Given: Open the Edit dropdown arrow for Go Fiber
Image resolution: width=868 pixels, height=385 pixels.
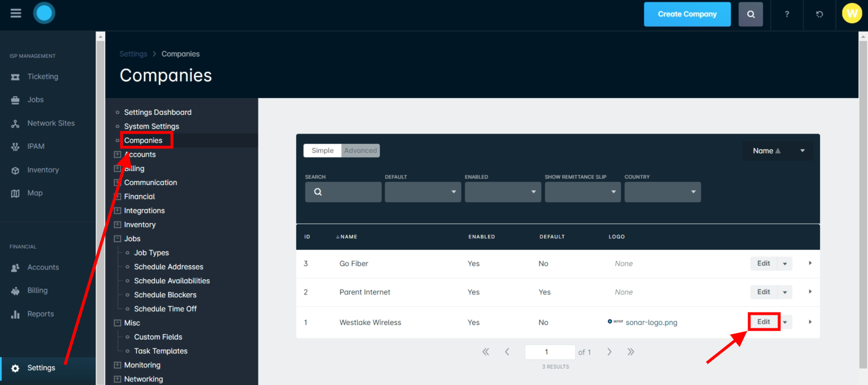Looking at the screenshot, I should (785, 263).
